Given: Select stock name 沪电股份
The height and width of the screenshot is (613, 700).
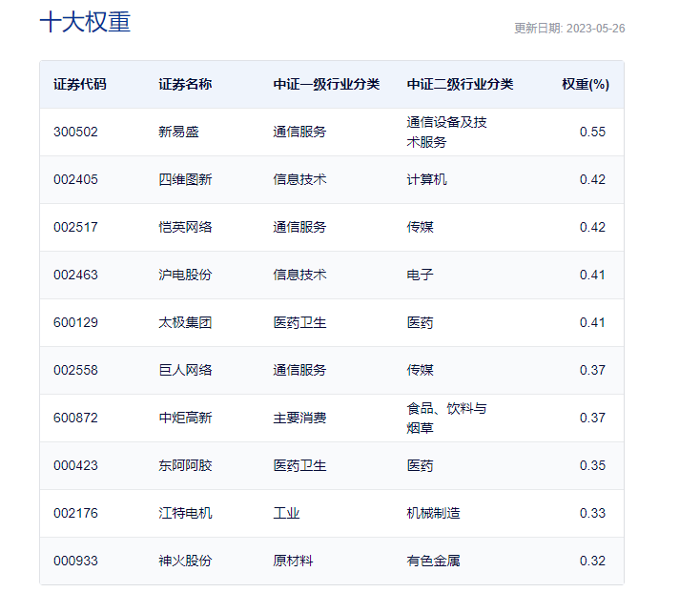Looking at the screenshot, I should pos(185,275).
